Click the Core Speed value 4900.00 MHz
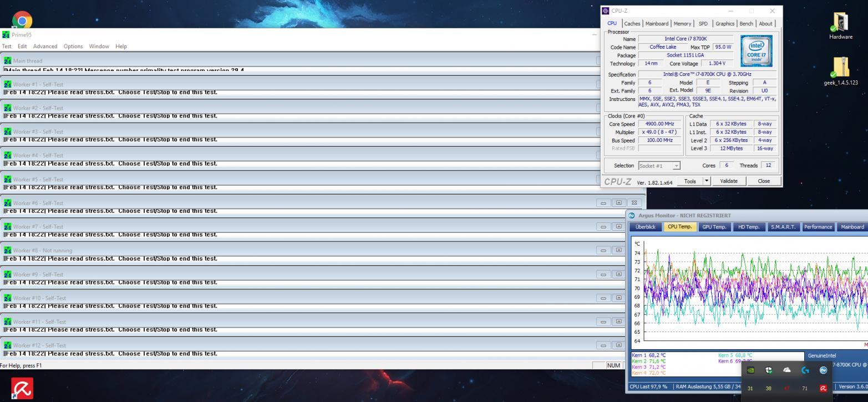Image resolution: width=868 pixels, height=402 pixels. pos(660,124)
